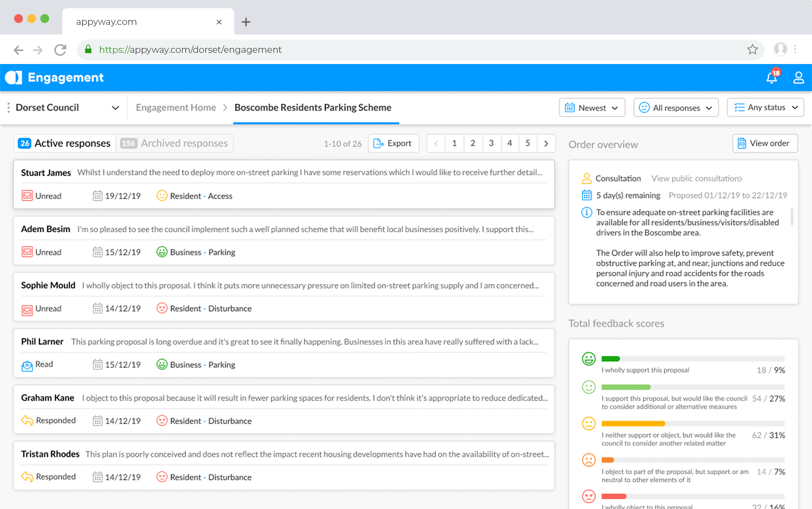Select the Active responses tab

tap(64, 143)
